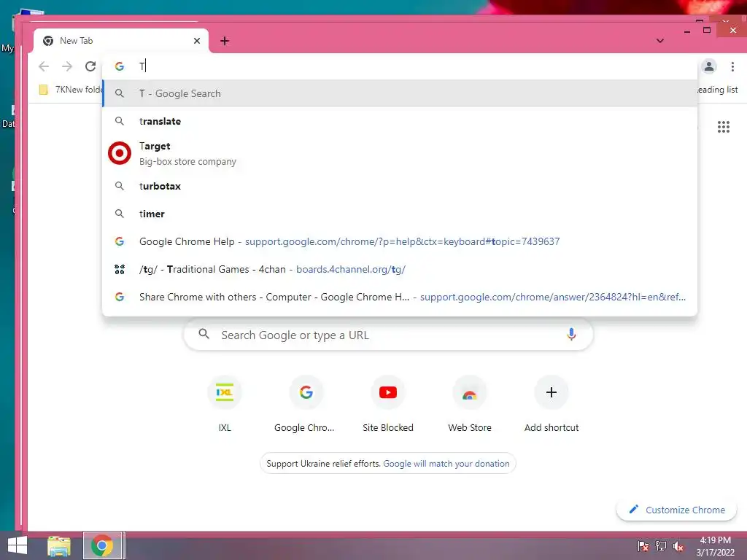Open the Chrome three-dot menu
The width and height of the screenshot is (747, 560).
(x=732, y=66)
